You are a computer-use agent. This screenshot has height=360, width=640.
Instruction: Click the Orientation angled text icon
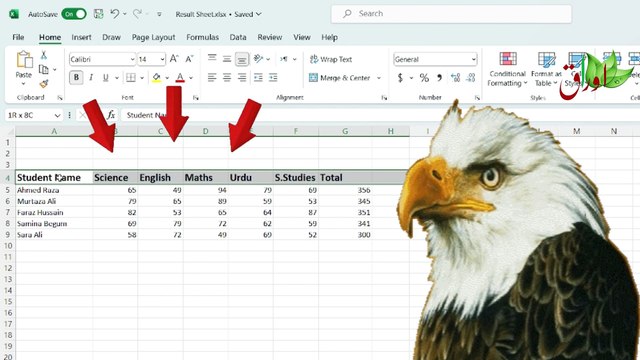[x=258, y=59]
